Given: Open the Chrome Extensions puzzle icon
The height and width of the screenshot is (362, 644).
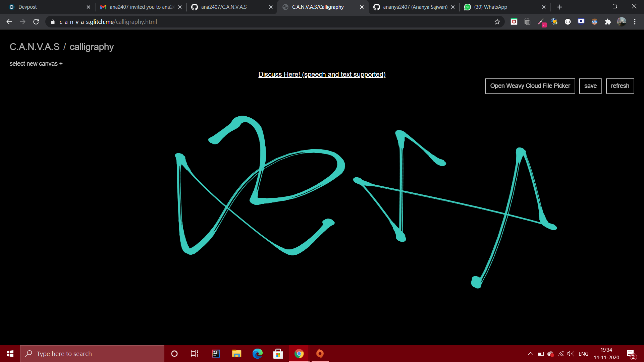Looking at the screenshot, I should click(x=608, y=22).
